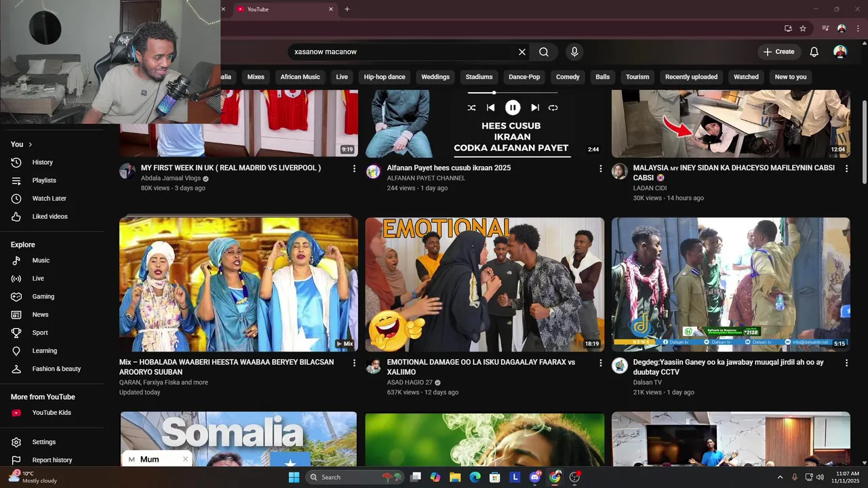
Task: Open options for the EMOTIONAL DAMAGE video
Action: pyautogui.click(x=600, y=363)
